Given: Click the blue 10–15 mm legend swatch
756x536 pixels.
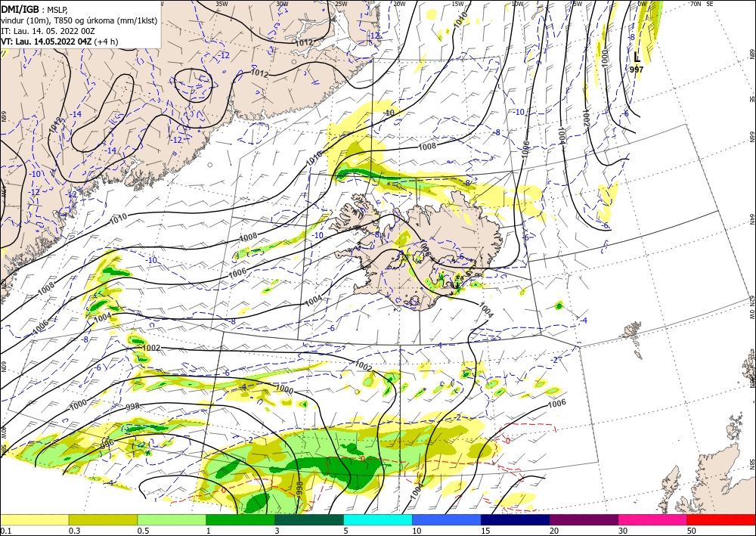Looking at the screenshot, I should 447,519.
